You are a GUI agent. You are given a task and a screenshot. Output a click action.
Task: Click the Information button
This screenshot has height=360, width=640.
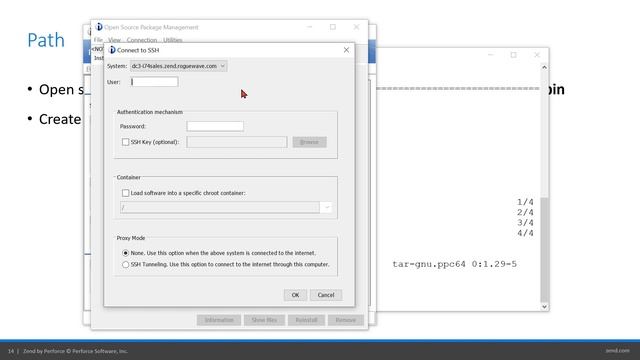click(219, 320)
